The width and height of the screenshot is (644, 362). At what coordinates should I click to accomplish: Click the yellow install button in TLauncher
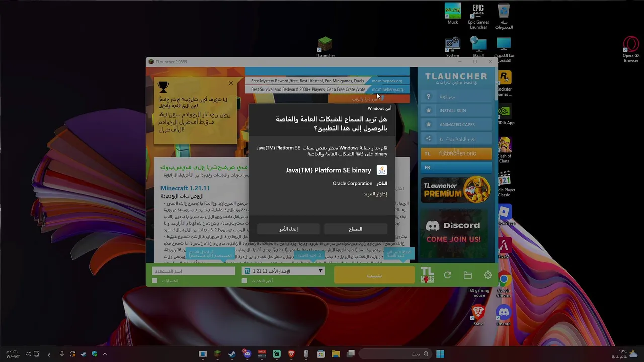[x=374, y=275]
